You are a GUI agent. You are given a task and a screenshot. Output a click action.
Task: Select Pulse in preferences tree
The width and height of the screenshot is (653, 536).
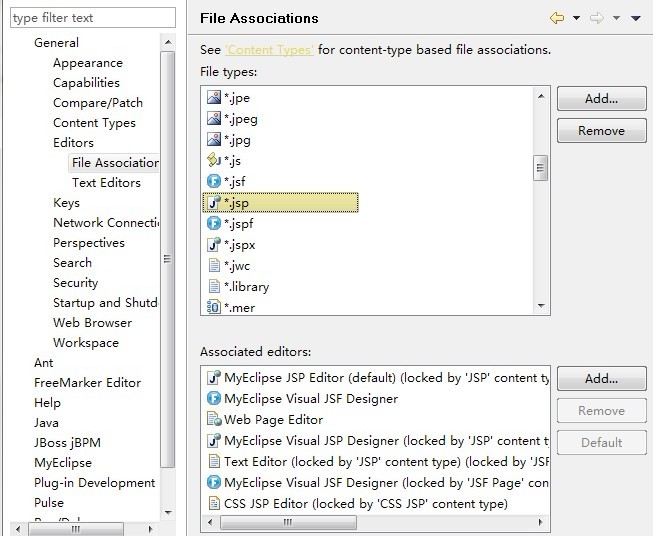(x=49, y=503)
